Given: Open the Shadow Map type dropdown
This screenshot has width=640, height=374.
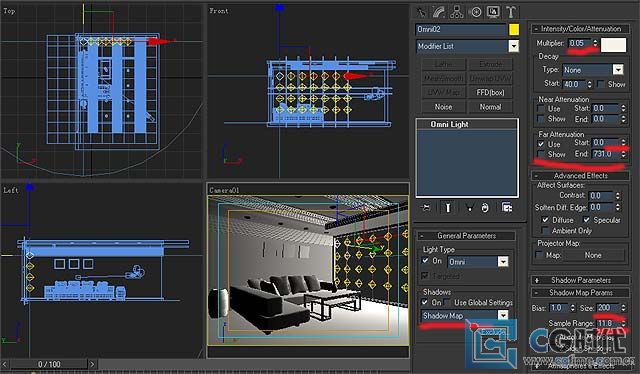Looking at the screenshot, I should 464,316.
